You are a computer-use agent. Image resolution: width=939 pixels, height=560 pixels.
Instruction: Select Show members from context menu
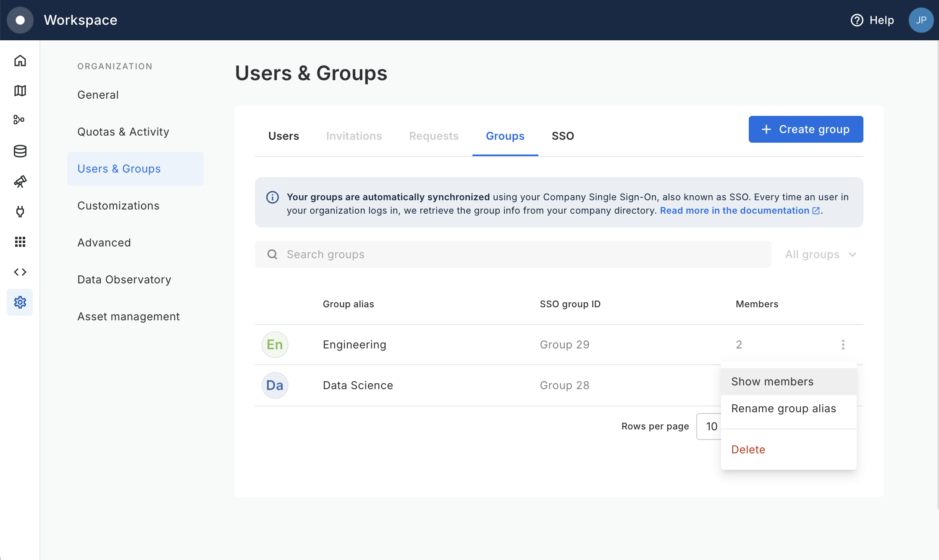[772, 382]
